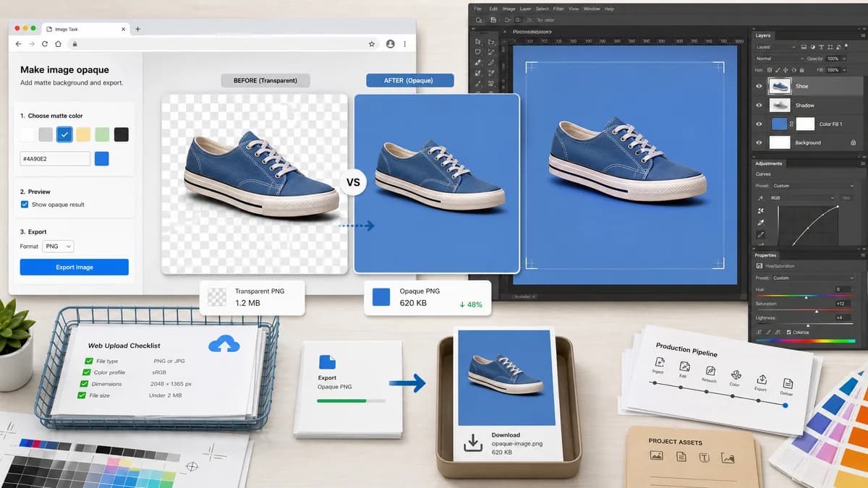Open the browser three-dot menu
The width and height of the screenshot is (868, 488).
click(x=407, y=44)
